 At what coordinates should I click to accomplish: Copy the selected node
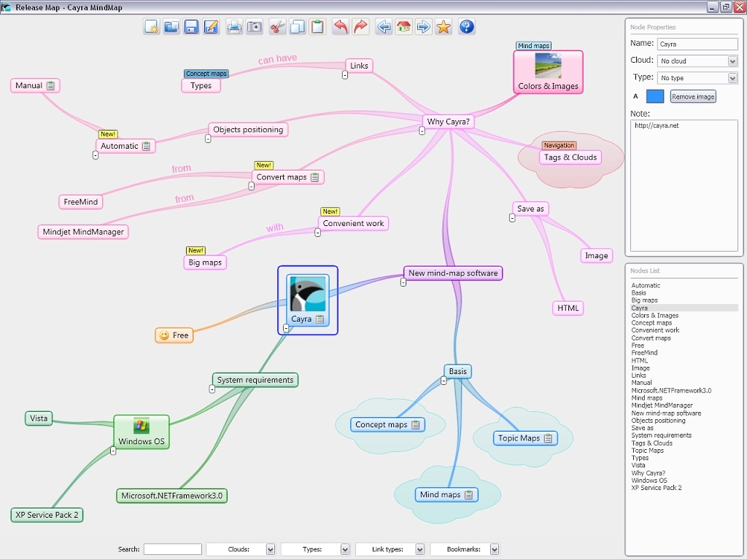(x=298, y=27)
